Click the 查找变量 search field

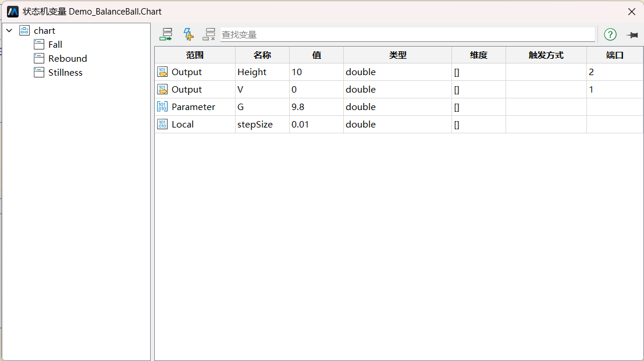tap(407, 34)
